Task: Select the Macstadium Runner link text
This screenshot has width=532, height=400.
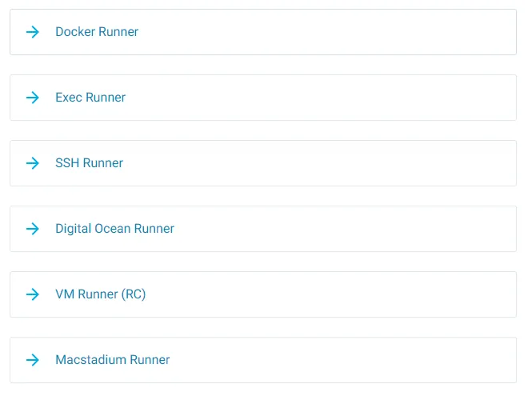Action: click(112, 360)
